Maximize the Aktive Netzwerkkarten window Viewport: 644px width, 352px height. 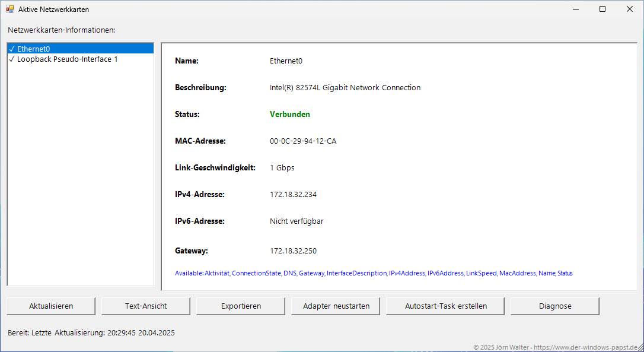tap(602, 9)
